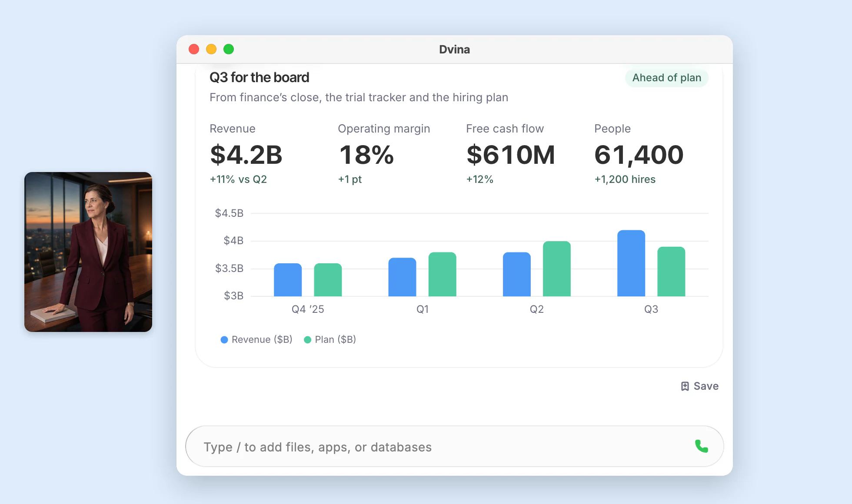The height and width of the screenshot is (504, 852).
Task: Minimize the Dvina window
Action: pos(211,49)
